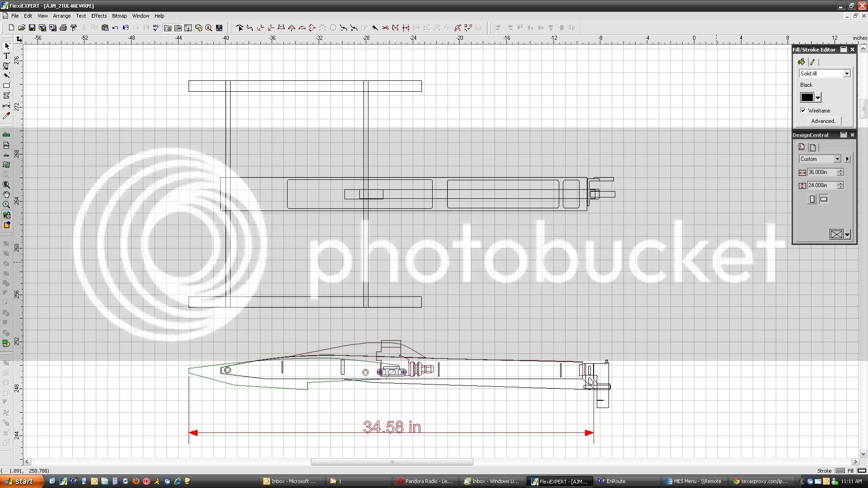Decrease page height with down stepper
Image resolution: width=868 pixels, height=488 pixels.
point(840,187)
